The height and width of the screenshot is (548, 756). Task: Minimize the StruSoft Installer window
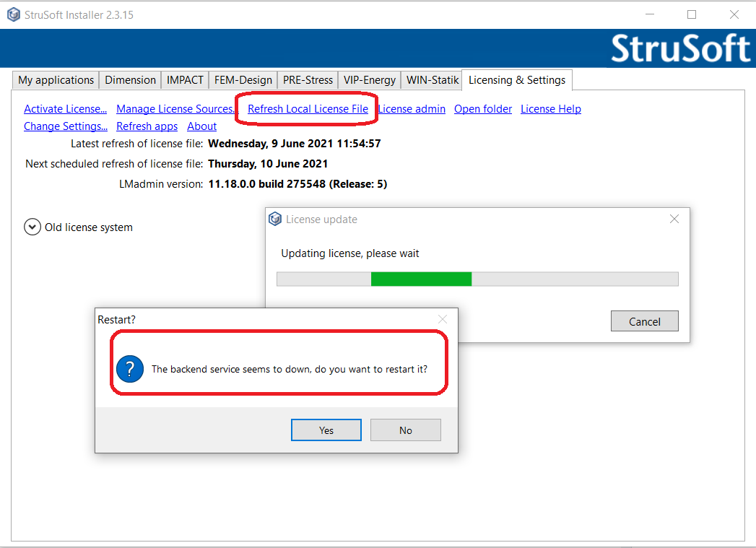tap(650, 15)
